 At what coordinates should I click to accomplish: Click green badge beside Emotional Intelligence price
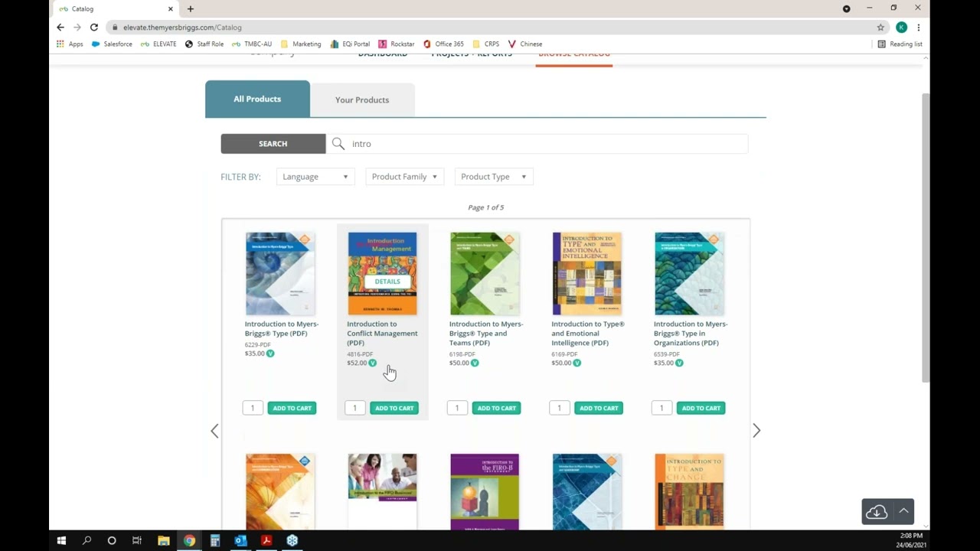point(577,363)
